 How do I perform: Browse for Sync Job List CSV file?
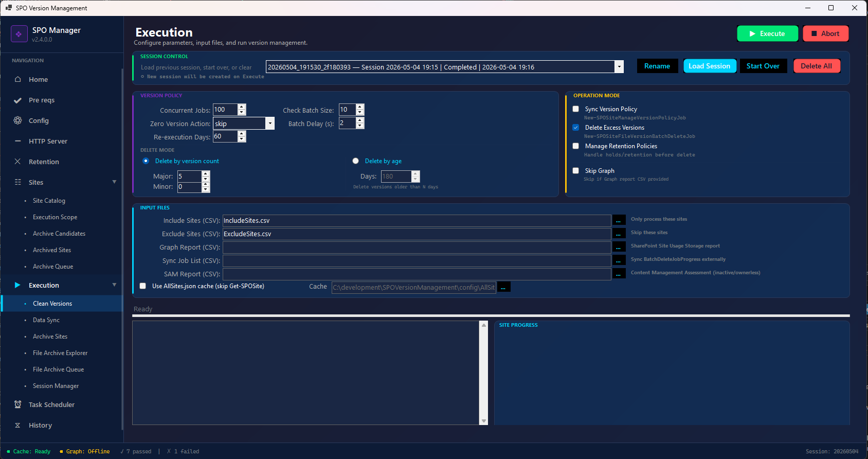619,261
